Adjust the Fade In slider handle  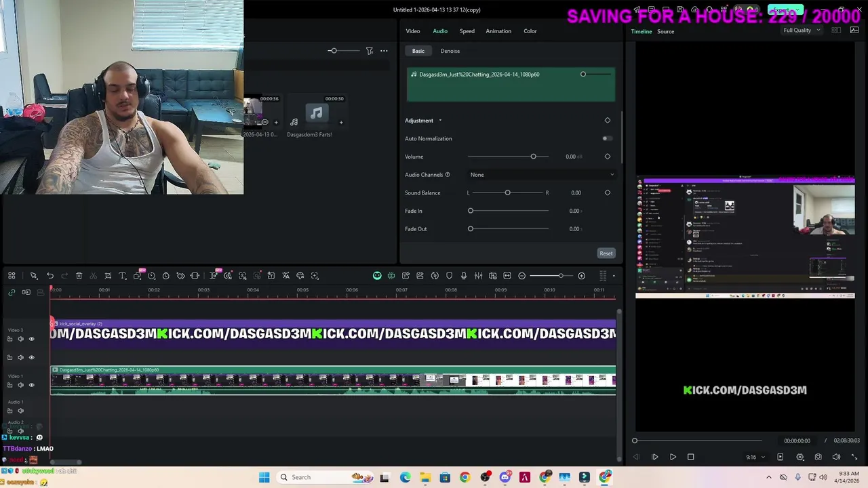coord(471,211)
